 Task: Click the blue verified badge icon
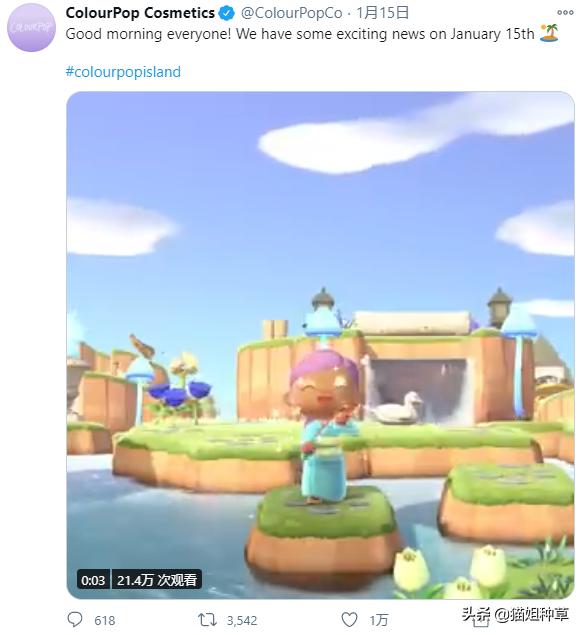(226, 13)
